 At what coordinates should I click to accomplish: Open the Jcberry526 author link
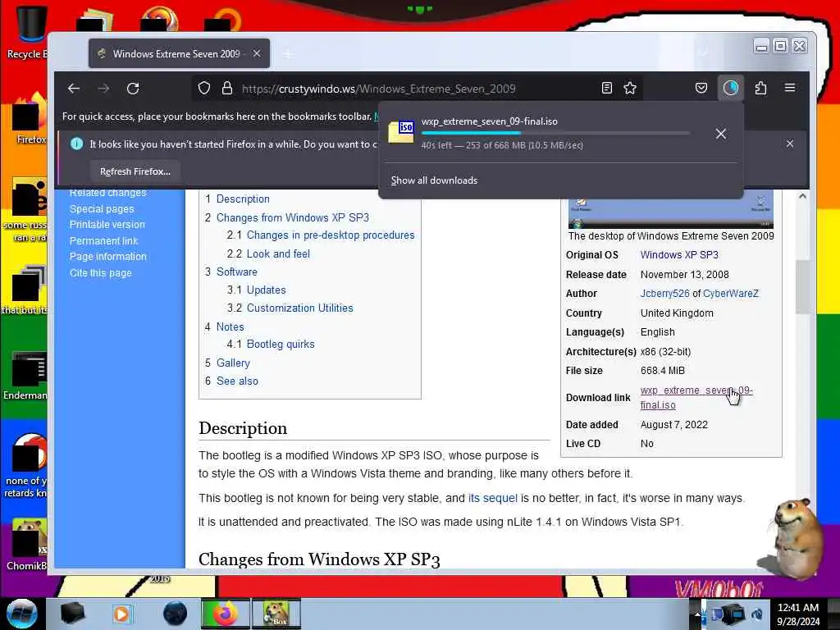coord(664,294)
